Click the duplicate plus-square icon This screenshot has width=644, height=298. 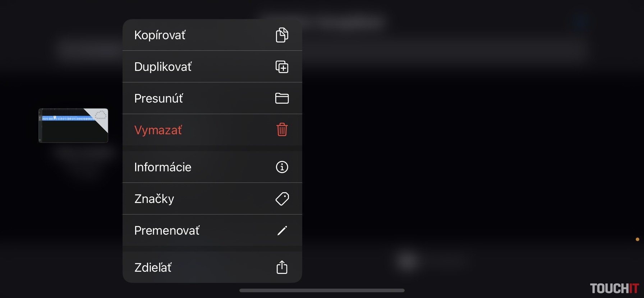pos(282,67)
